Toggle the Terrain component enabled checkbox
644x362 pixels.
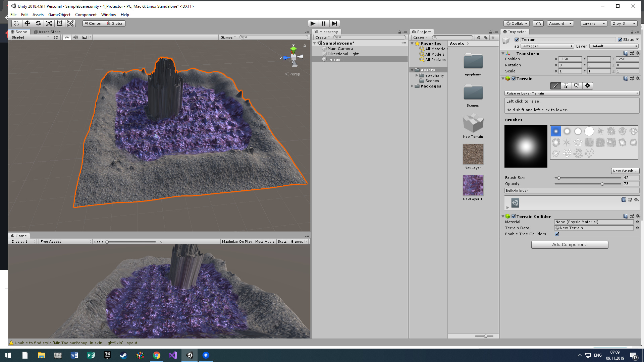pos(514,78)
